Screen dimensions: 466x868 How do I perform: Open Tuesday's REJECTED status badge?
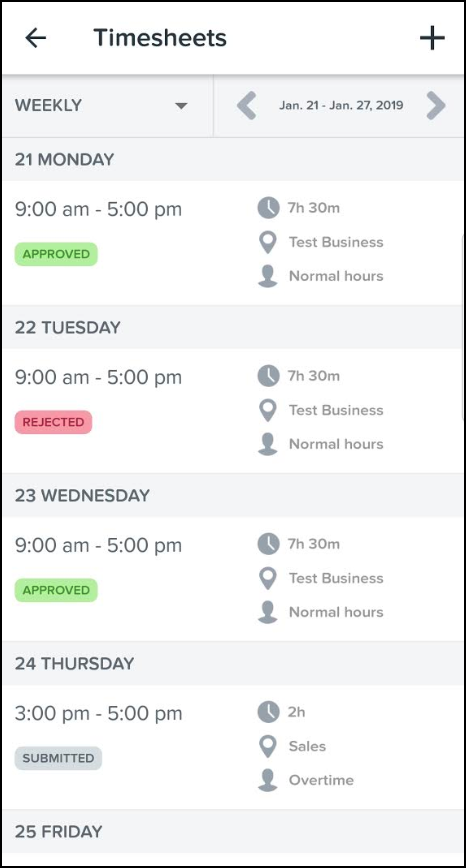tap(53, 422)
